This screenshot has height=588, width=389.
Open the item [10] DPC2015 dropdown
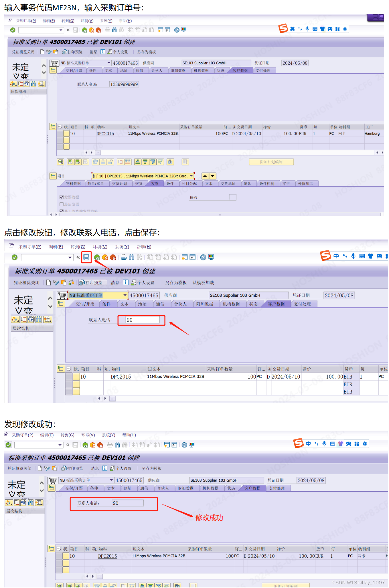click(x=191, y=176)
